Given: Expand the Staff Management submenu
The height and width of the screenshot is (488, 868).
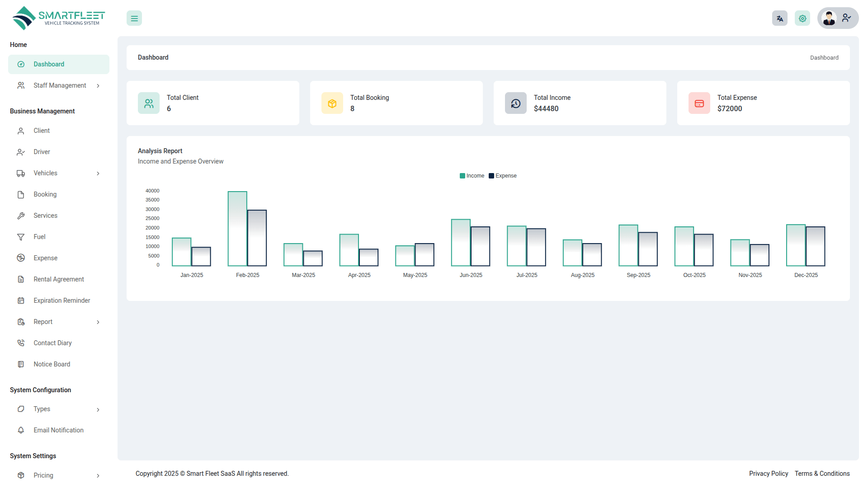Looking at the screenshot, I should tap(60, 85).
